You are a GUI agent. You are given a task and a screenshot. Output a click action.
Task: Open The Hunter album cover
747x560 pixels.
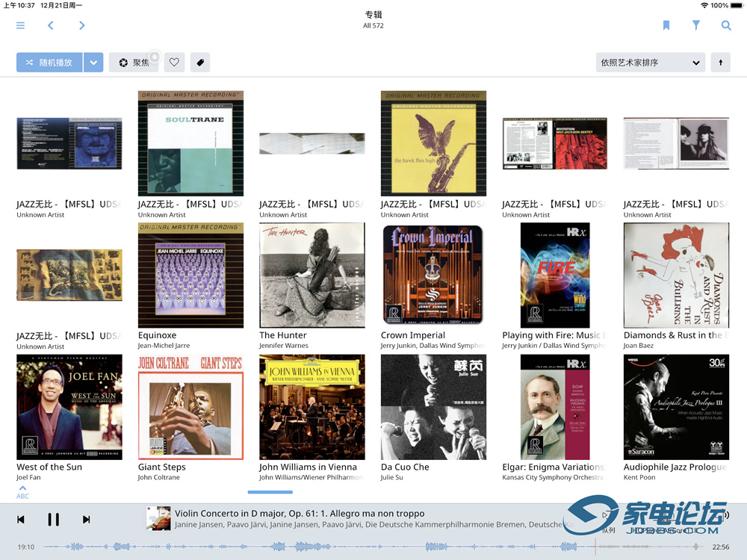point(312,276)
